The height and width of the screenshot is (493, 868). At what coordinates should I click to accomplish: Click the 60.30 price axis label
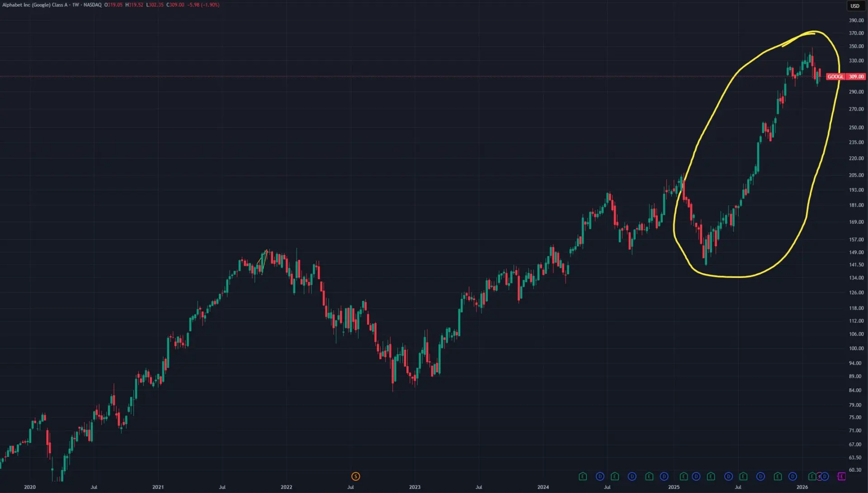coord(855,470)
